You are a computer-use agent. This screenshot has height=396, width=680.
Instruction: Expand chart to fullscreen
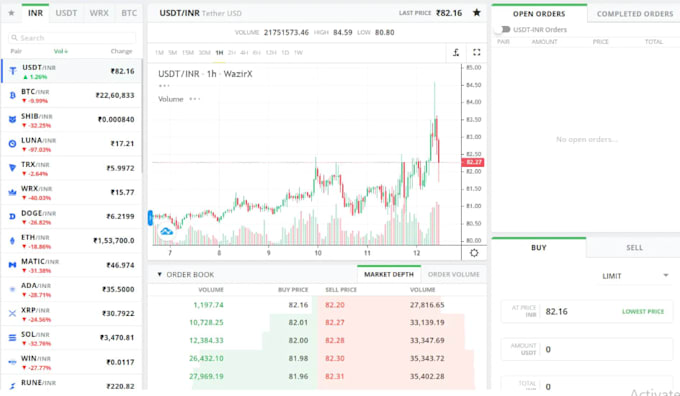click(477, 52)
